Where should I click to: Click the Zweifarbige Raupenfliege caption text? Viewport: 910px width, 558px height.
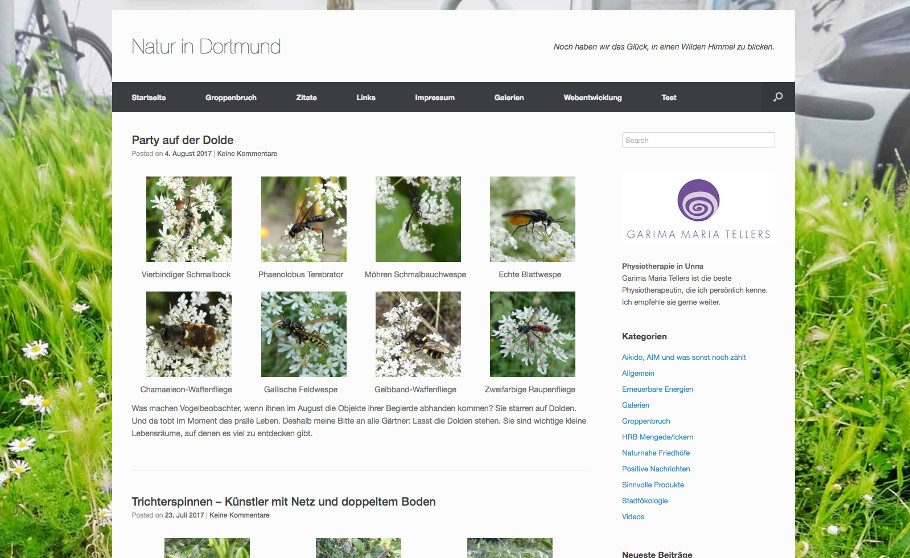click(x=530, y=390)
